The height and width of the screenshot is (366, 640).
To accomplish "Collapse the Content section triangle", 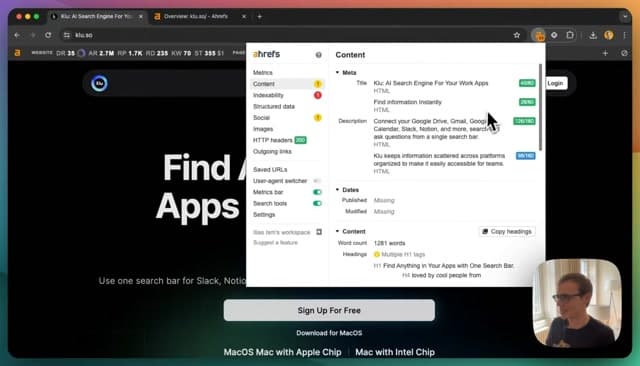I will 338,231.
